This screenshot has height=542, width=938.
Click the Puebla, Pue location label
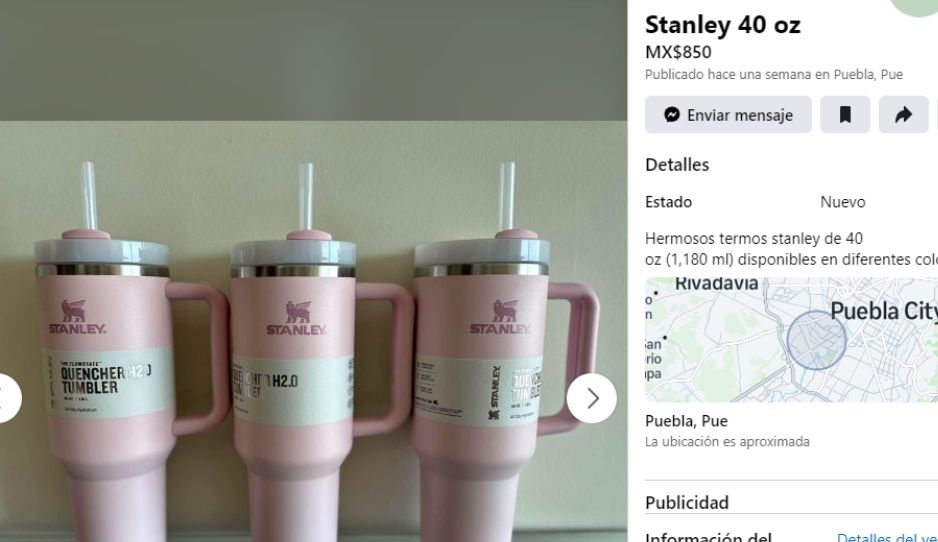[686, 421]
